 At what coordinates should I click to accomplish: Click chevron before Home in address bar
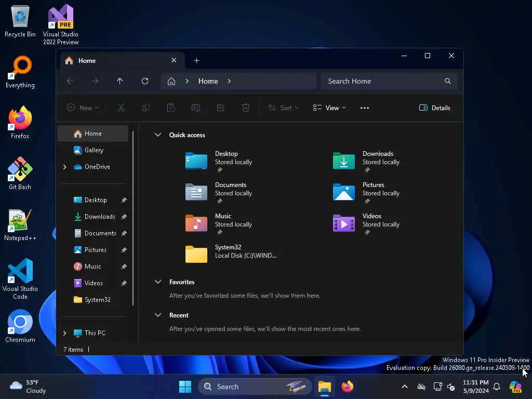pos(187,81)
